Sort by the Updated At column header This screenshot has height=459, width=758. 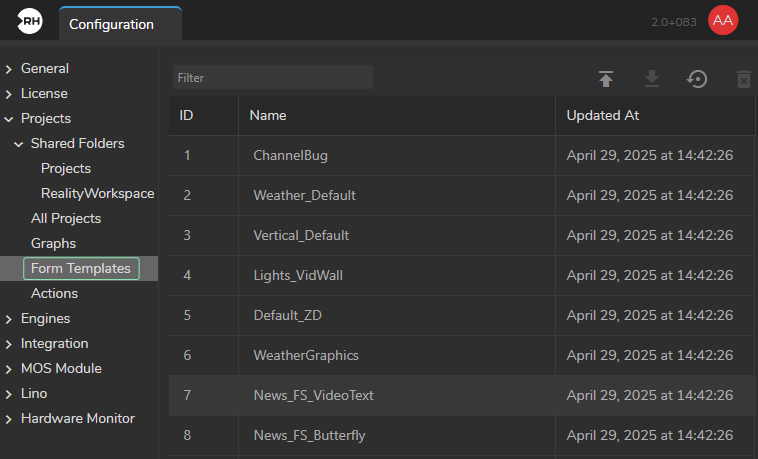(x=602, y=115)
